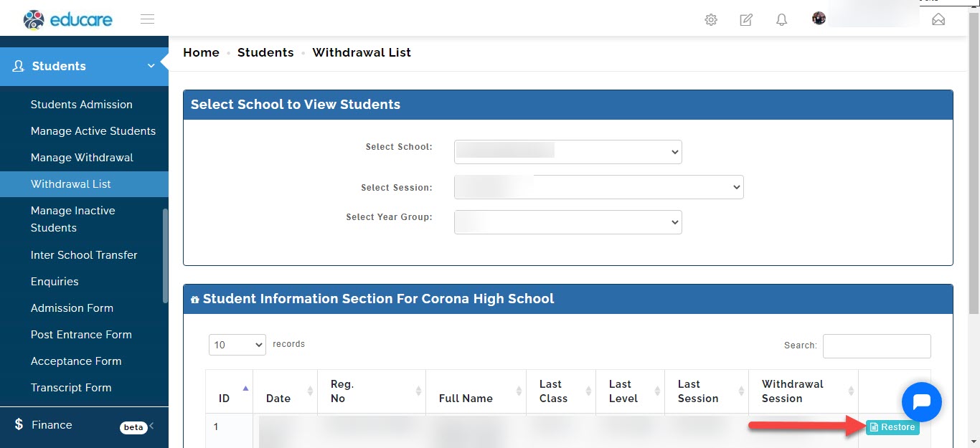Click the sidebar scrollbar

165,256
